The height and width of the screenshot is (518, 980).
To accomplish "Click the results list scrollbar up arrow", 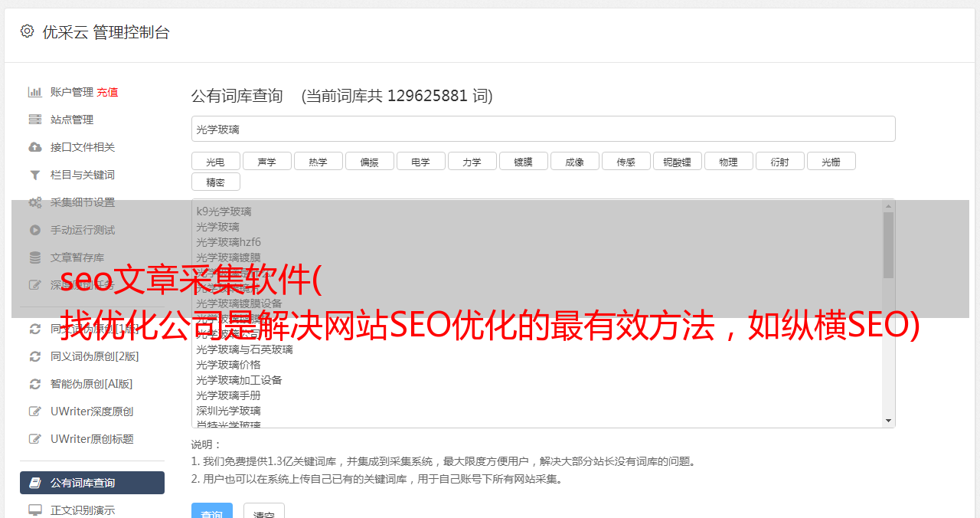I will coord(888,205).
